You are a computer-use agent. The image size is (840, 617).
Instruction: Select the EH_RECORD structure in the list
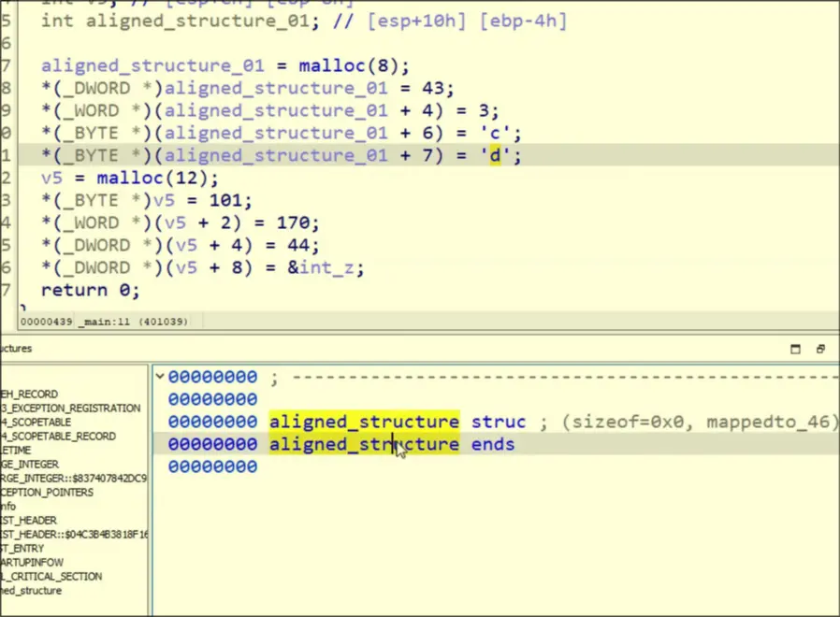29,395
